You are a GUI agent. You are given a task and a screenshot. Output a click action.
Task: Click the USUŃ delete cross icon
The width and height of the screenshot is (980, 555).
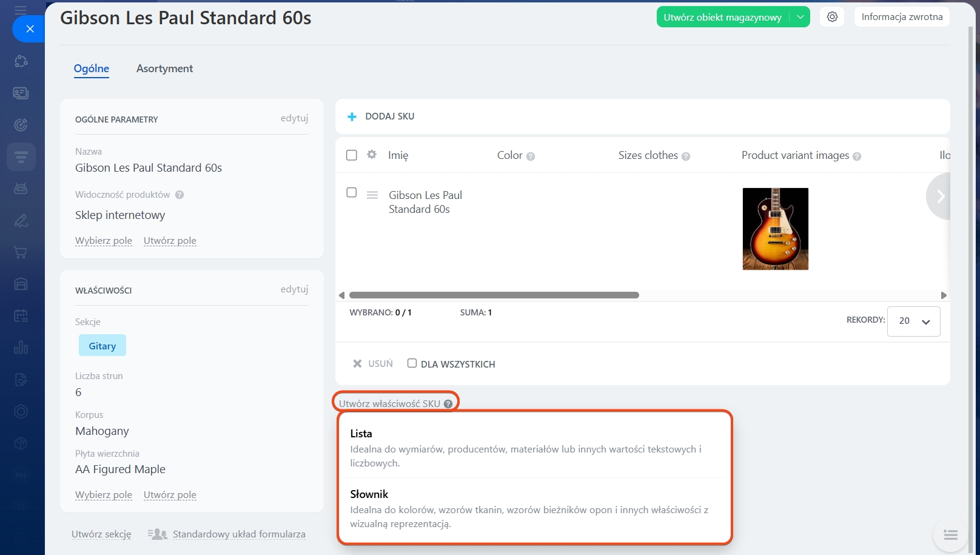point(357,364)
